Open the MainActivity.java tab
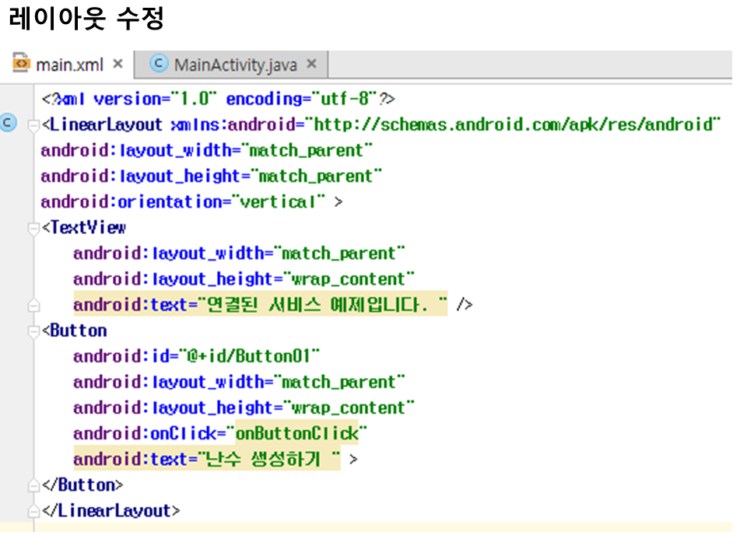 click(235, 65)
